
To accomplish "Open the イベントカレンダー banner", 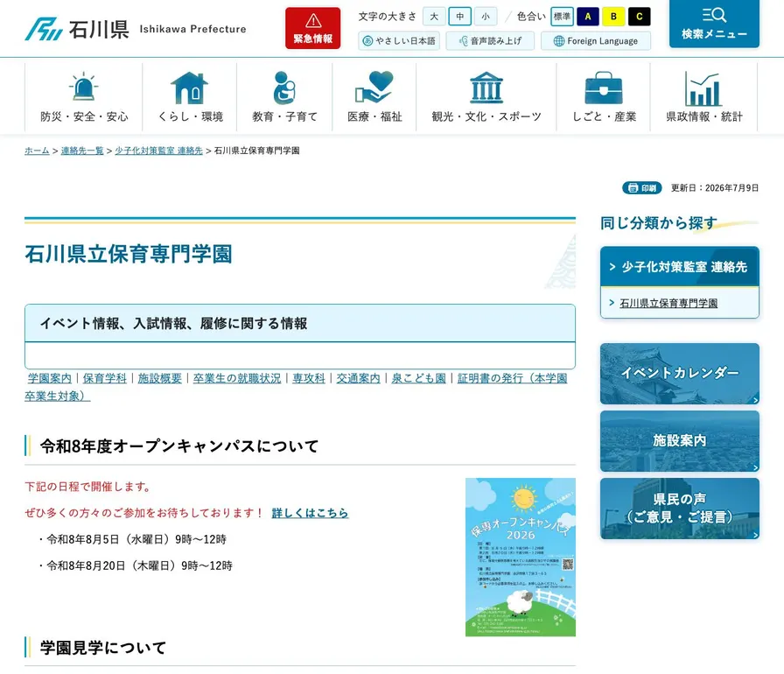I will (x=680, y=374).
